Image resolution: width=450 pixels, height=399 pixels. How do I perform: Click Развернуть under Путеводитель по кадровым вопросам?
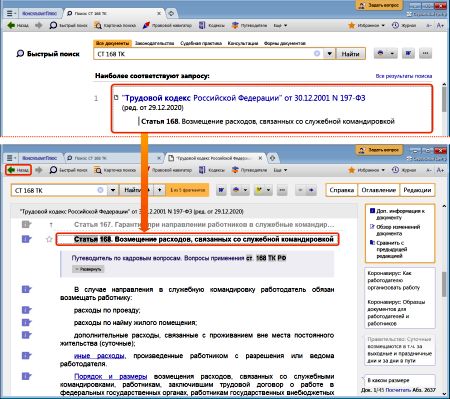pos(88,269)
